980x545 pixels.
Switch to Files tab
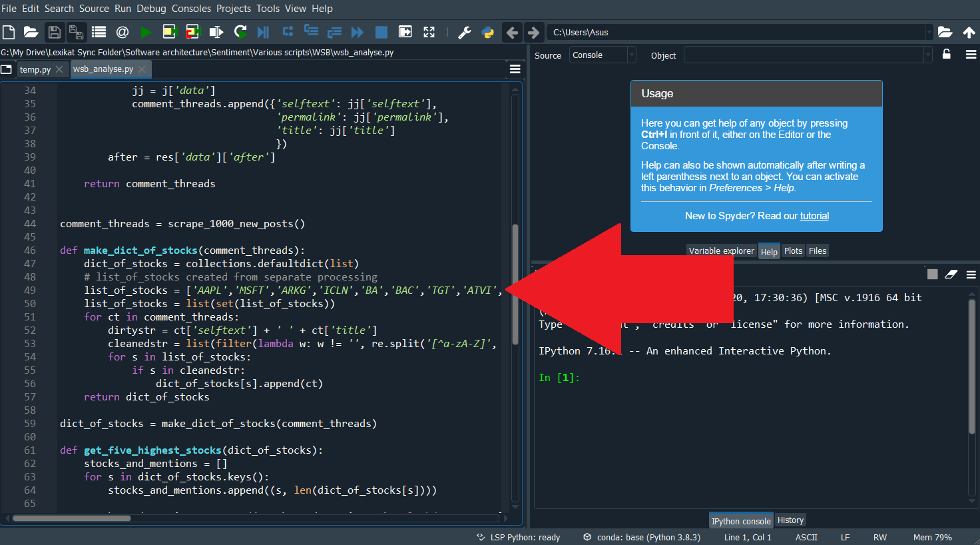818,251
